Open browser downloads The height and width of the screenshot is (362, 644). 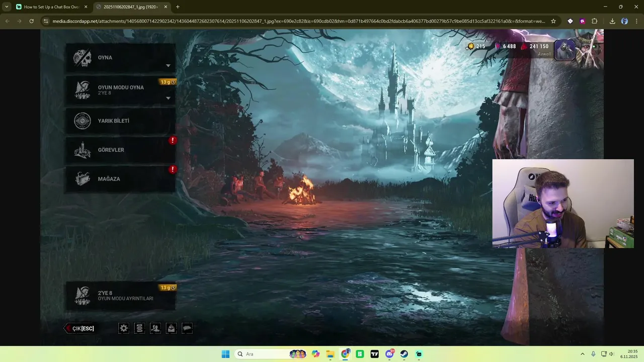point(612,21)
